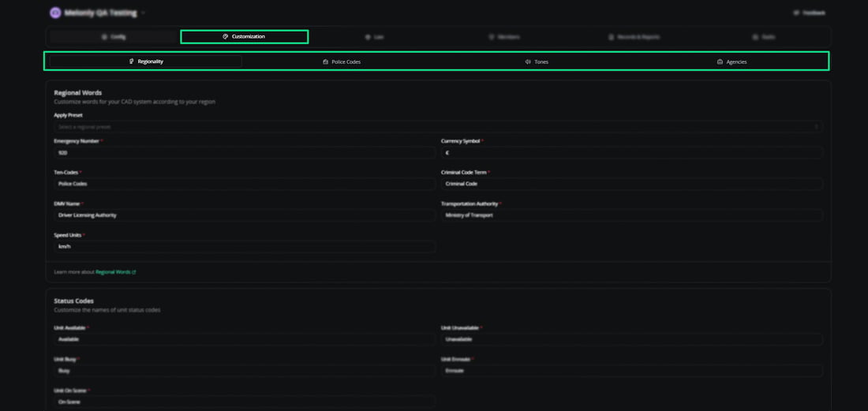Click the icon beside Police Codes
This screenshot has width=868, height=411.
coord(325,62)
